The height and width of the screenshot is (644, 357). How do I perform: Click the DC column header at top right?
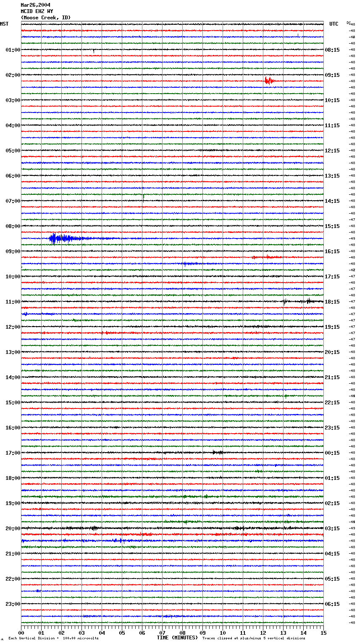pos(349,23)
